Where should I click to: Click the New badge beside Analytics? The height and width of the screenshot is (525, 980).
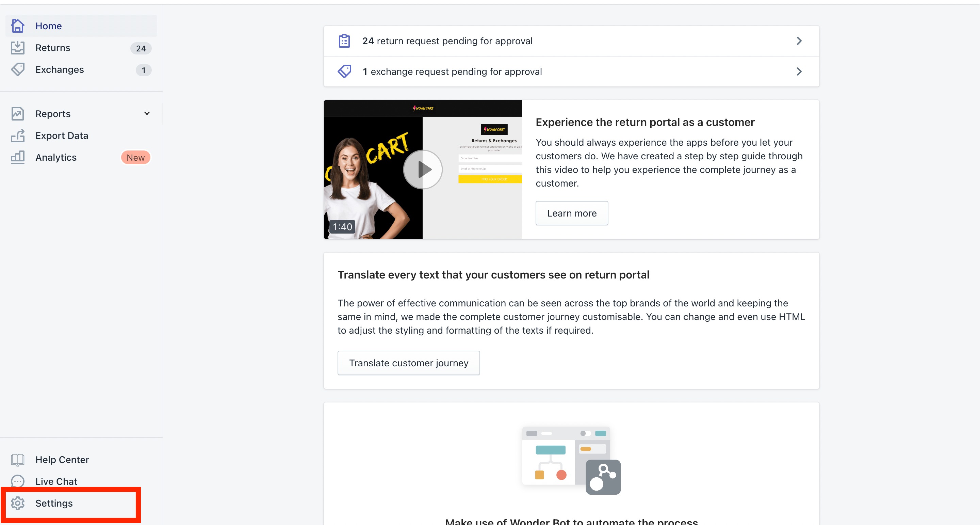coord(135,158)
